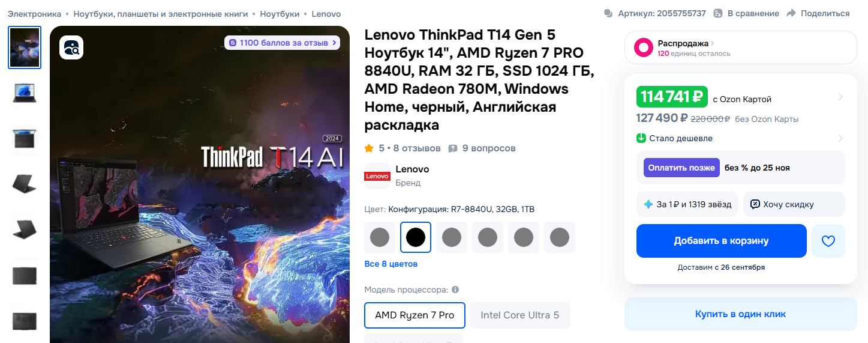Select AMD Ryzen 7 Pro processor option
868x343 pixels.
(x=415, y=315)
